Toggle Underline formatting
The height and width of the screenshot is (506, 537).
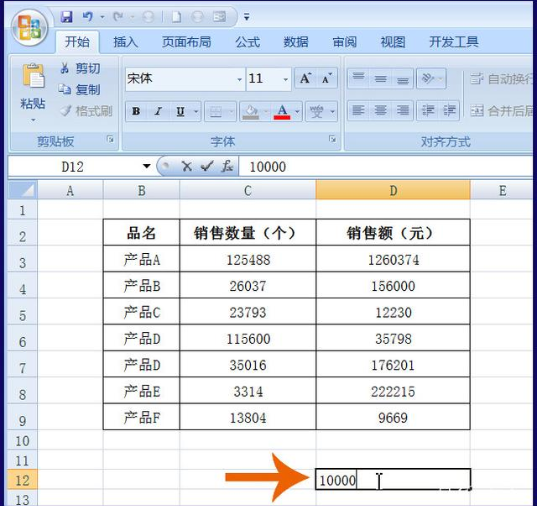(180, 111)
